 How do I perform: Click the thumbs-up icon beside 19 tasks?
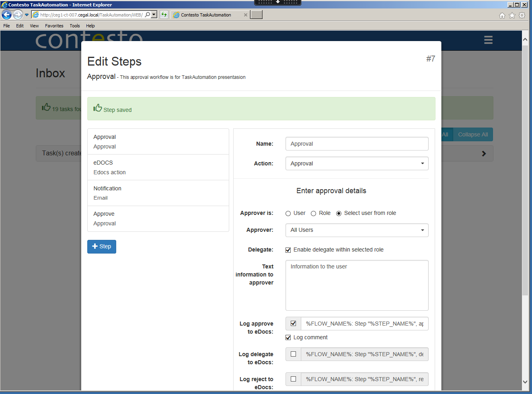[x=46, y=107]
